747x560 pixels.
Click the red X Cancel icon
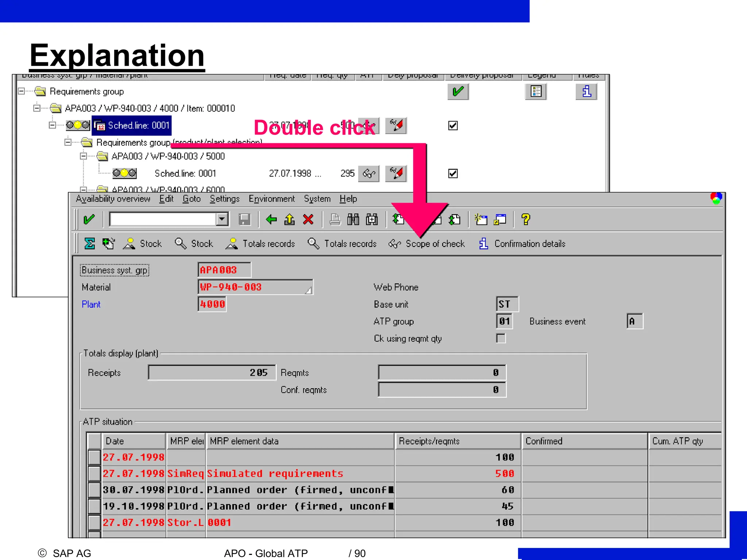click(309, 219)
